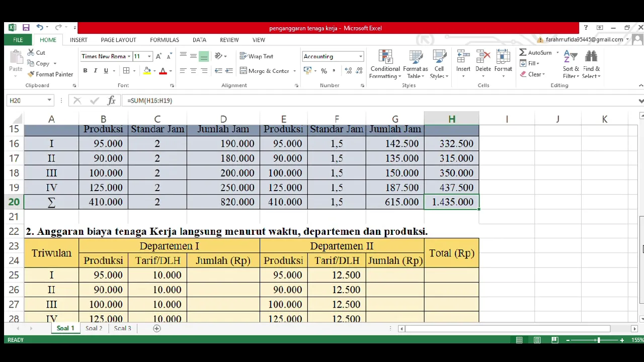The width and height of the screenshot is (644, 362).
Task: Expand the Sort & Filter menu
Action: (x=571, y=64)
